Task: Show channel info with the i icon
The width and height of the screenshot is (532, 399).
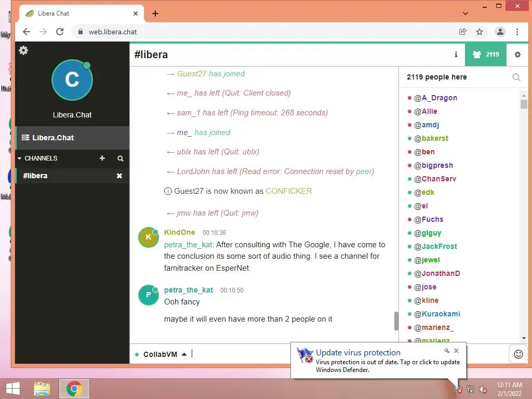Action: [x=456, y=54]
